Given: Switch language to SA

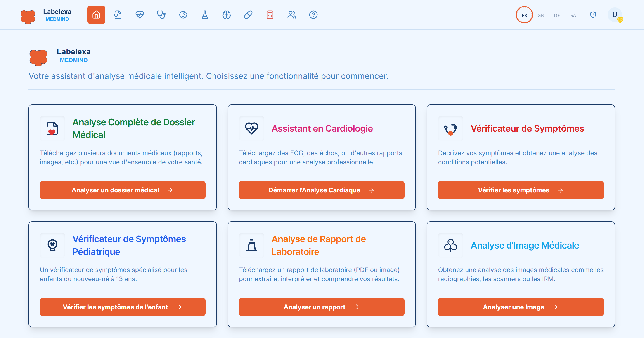Looking at the screenshot, I should pos(573,15).
